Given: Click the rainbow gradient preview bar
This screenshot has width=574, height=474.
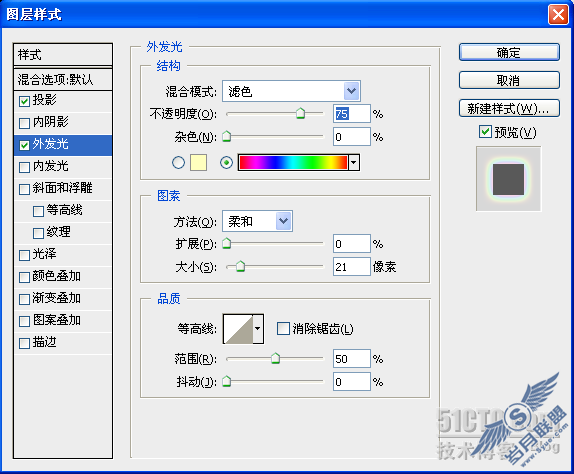Looking at the screenshot, I should [293, 163].
